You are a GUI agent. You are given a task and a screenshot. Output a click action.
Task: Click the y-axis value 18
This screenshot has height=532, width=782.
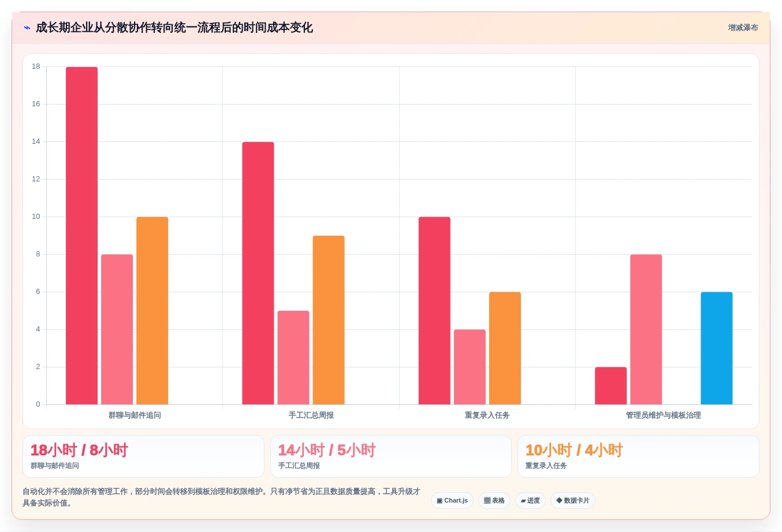tap(36, 66)
